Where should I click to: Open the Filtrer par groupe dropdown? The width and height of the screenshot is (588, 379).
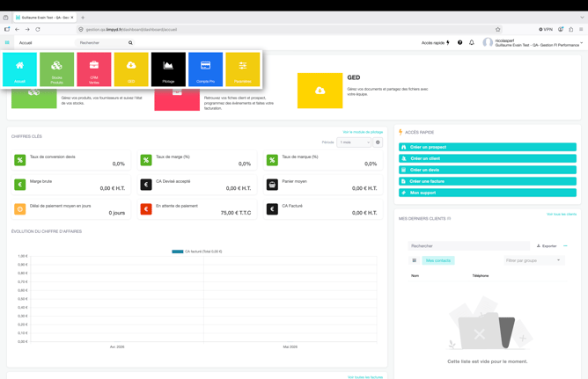pos(533,260)
